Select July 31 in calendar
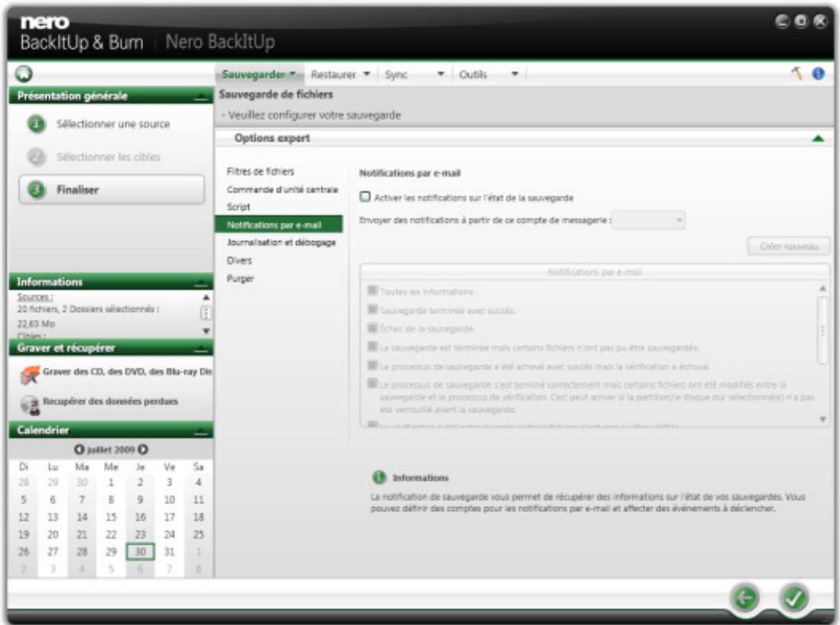 pos(169,552)
